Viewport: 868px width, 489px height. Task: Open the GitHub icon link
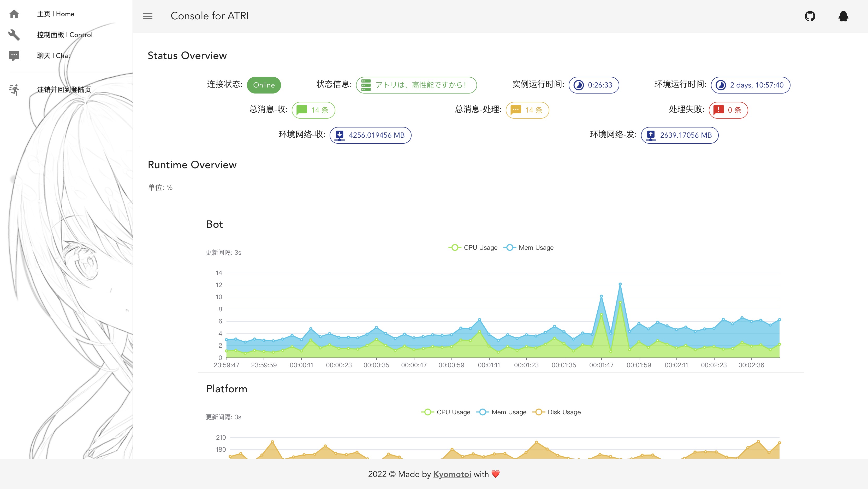(810, 16)
